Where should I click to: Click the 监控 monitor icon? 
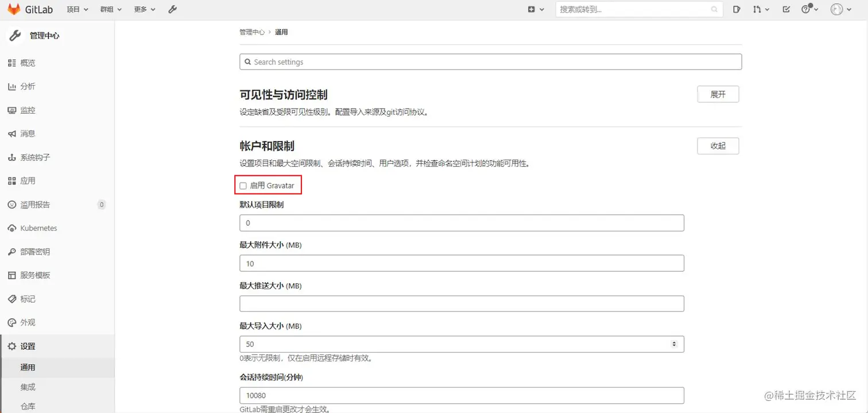pyautogui.click(x=11, y=110)
